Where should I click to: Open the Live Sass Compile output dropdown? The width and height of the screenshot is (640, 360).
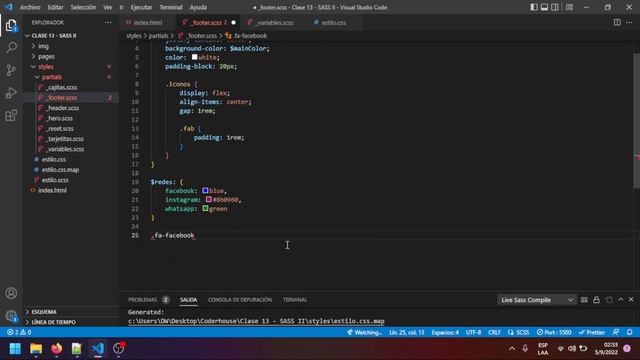click(x=537, y=300)
